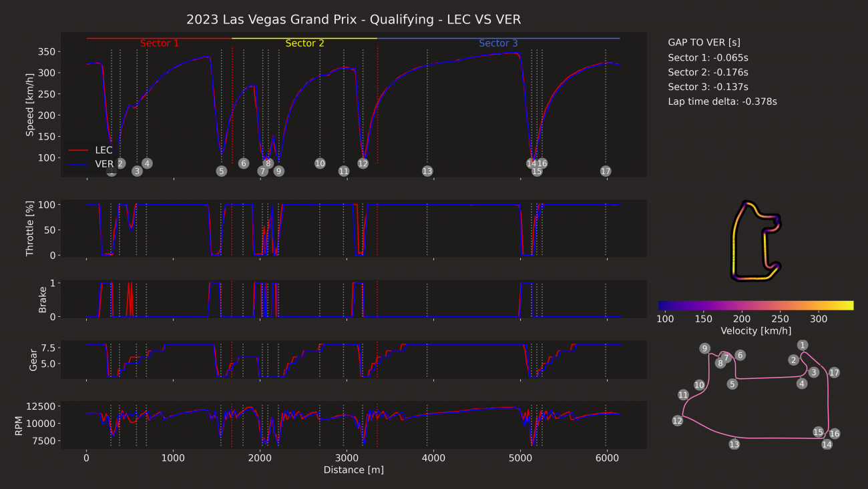Click the Distance [m] axis label
The height and width of the screenshot is (489, 868).
click(x=353, y=470)
